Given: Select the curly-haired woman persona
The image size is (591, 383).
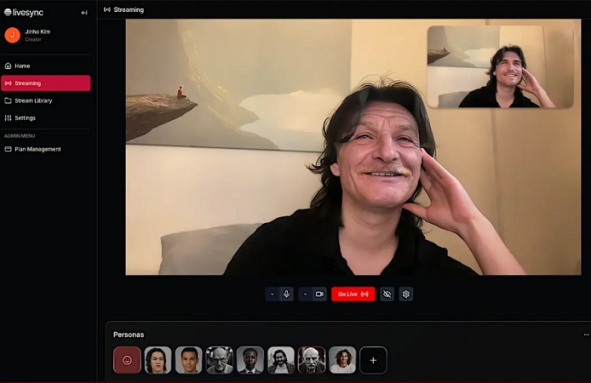Looking at the screenshot, I should 342,360.
